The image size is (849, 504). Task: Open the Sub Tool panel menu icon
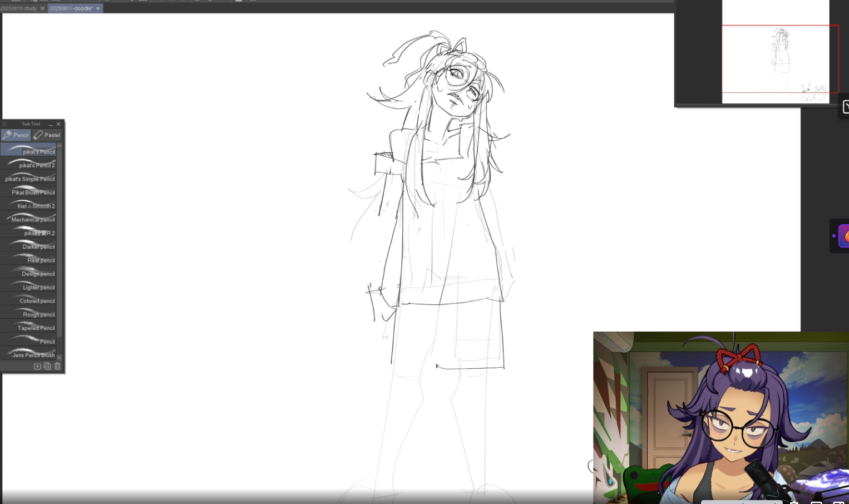(4, 124)
